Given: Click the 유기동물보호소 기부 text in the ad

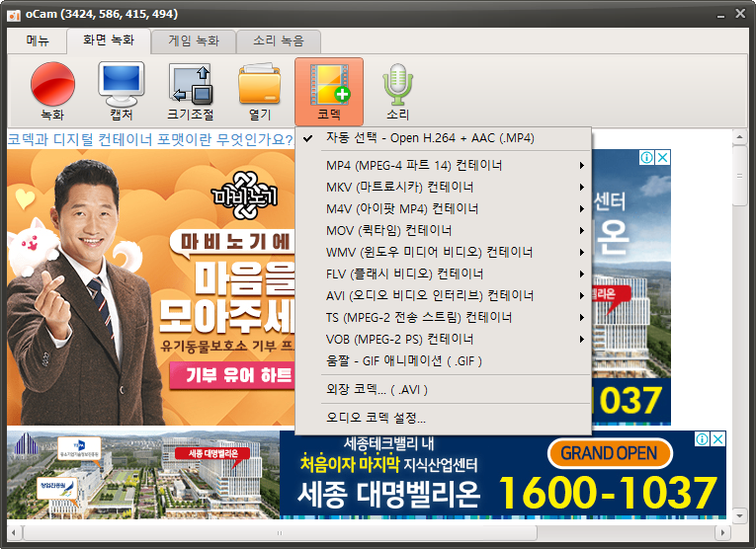Looking at the screenshot, I should coord(227,346).
